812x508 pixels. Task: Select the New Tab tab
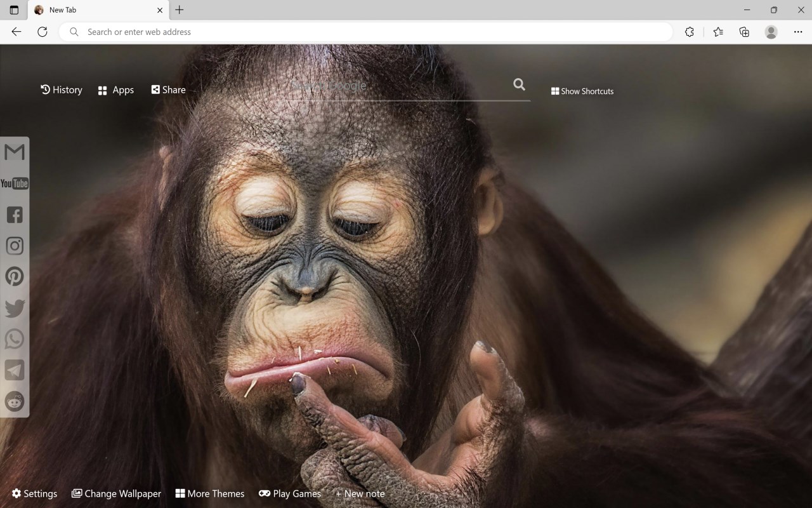click(98, 10)
